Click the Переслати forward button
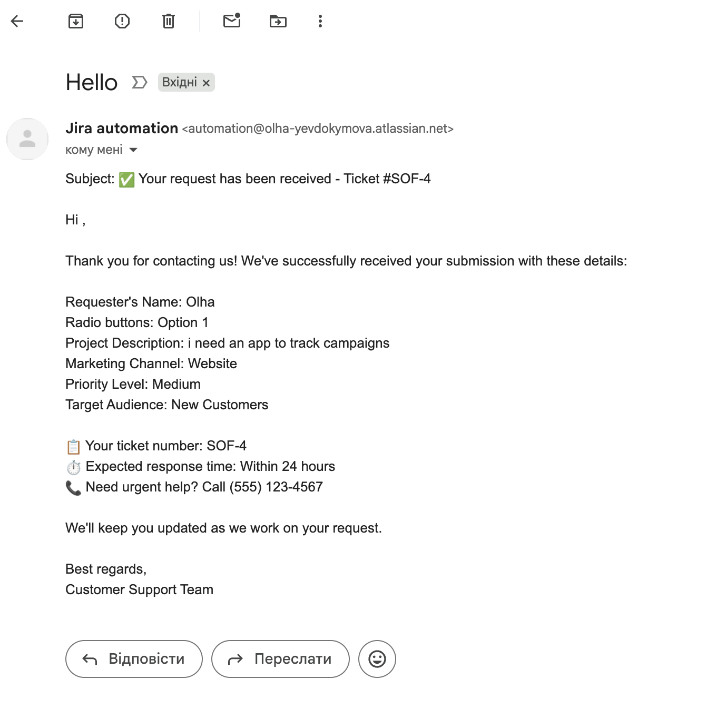 tap(280, 659)
